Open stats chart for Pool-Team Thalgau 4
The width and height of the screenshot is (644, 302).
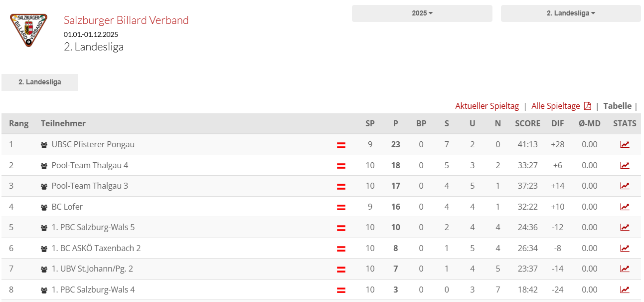625,165
